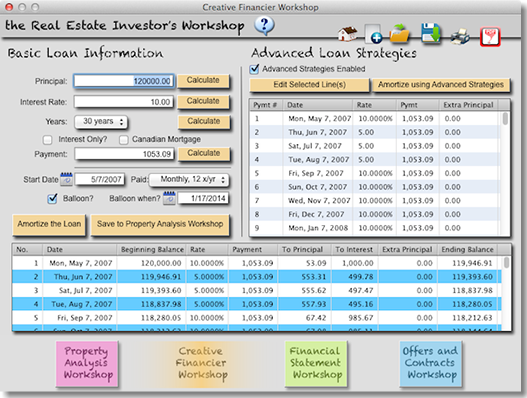Click Beginning Balance column header
The height and width of the screenshot is (398, 527).
(152, 250)
